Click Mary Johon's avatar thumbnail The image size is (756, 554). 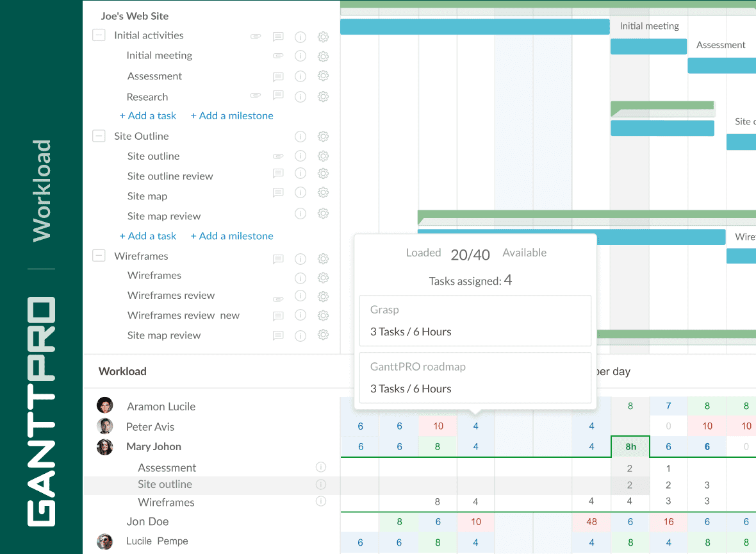104,447
